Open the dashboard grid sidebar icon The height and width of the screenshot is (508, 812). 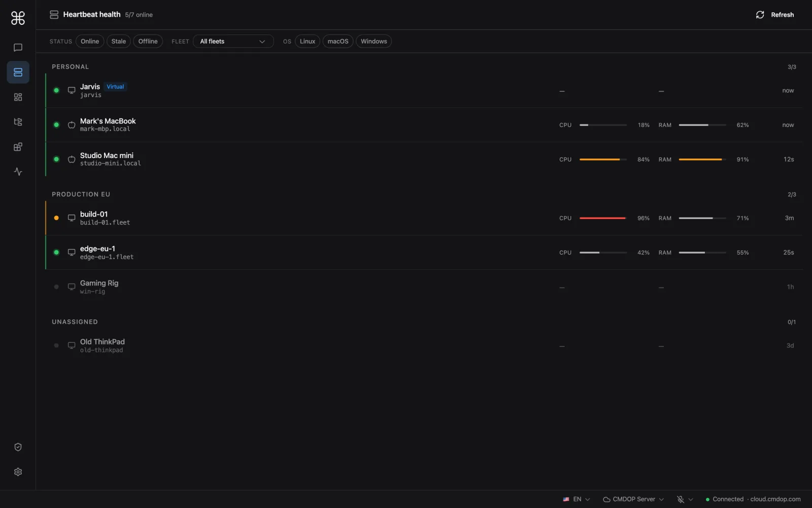[x=18, y=97]
